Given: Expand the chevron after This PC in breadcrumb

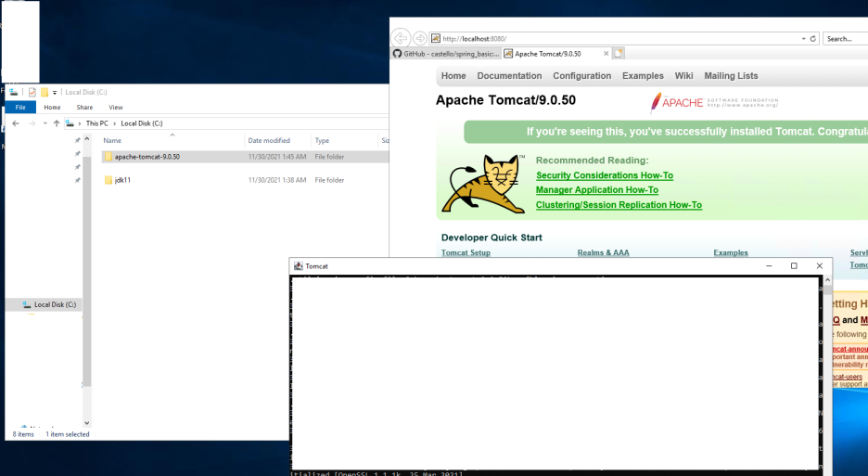Looking at the screenshot, I should (115, 123).
